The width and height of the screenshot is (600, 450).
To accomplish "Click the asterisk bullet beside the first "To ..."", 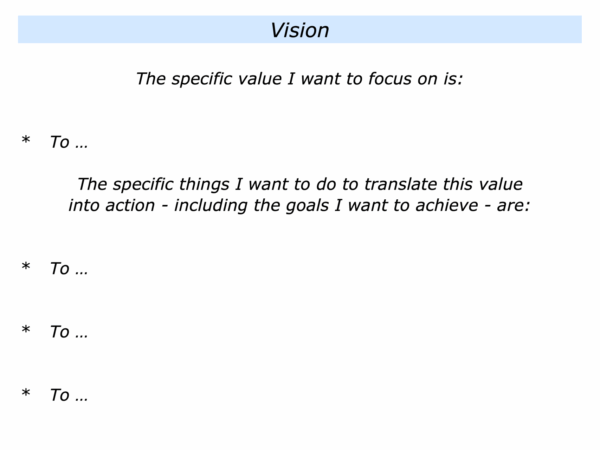I will pyautogui.click(x=26, y=140).
